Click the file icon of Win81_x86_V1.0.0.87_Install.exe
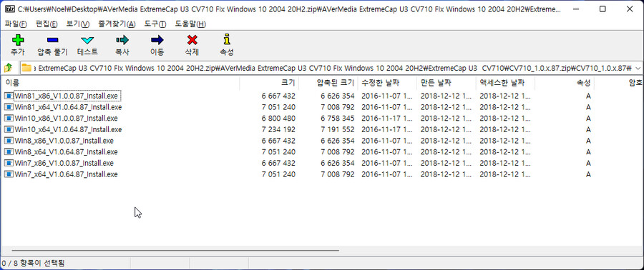Screen dimensions: 644x270 (9, 96)
